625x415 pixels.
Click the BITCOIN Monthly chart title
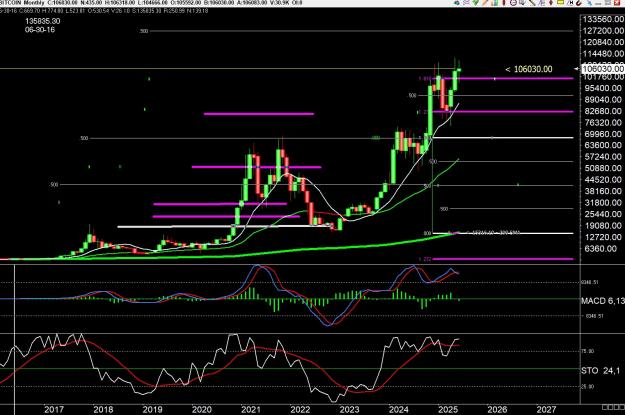point(22,3)
